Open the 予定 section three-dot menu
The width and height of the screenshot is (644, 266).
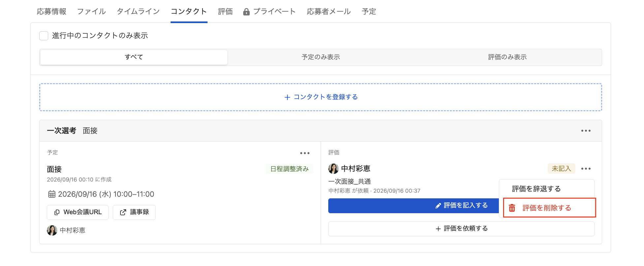pos(305,153)
